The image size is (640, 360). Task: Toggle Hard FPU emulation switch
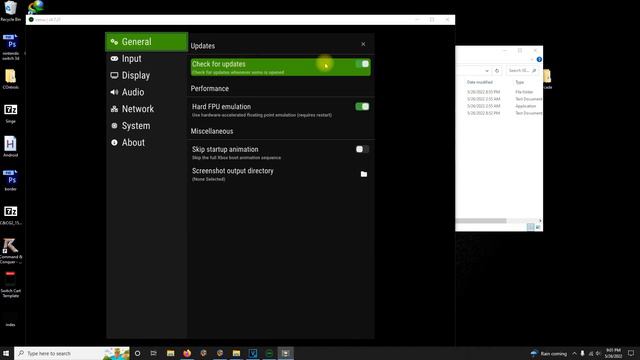click(362, 107)
